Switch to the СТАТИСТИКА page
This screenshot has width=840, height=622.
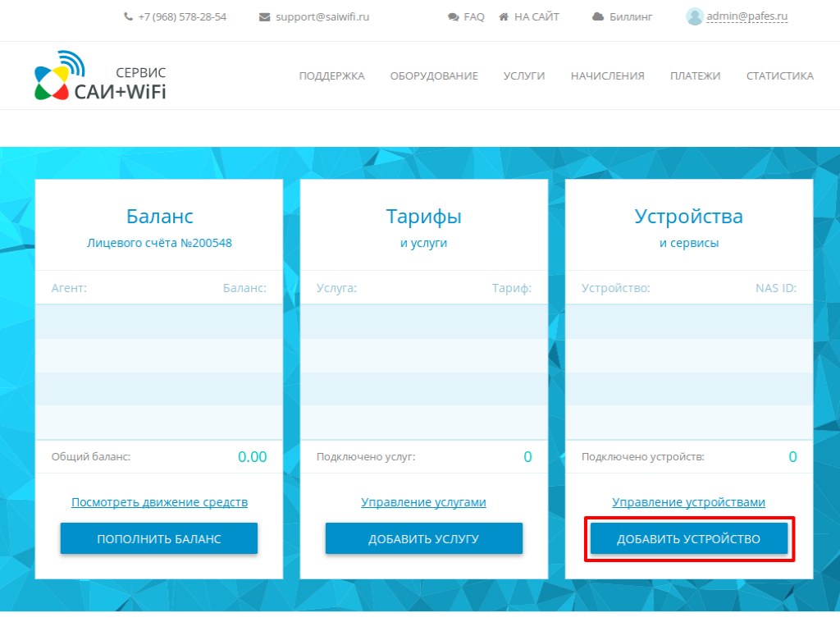(779, 75)
